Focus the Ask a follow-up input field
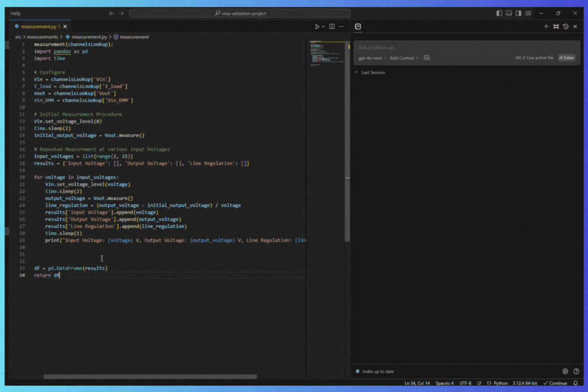 (x=441, y=47)
